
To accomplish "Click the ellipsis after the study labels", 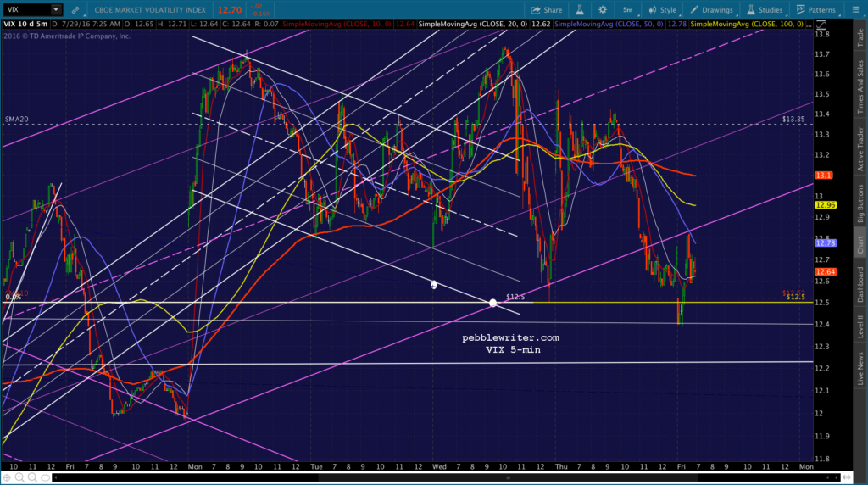I will (809, 25).
